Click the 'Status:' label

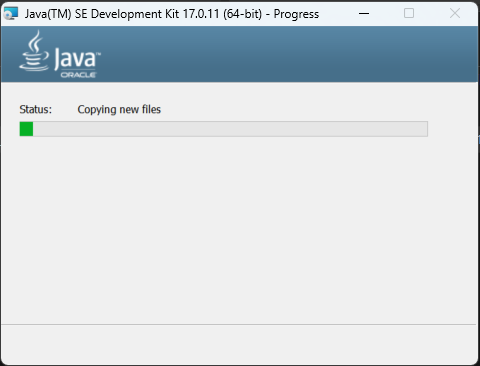click(36, 109)
